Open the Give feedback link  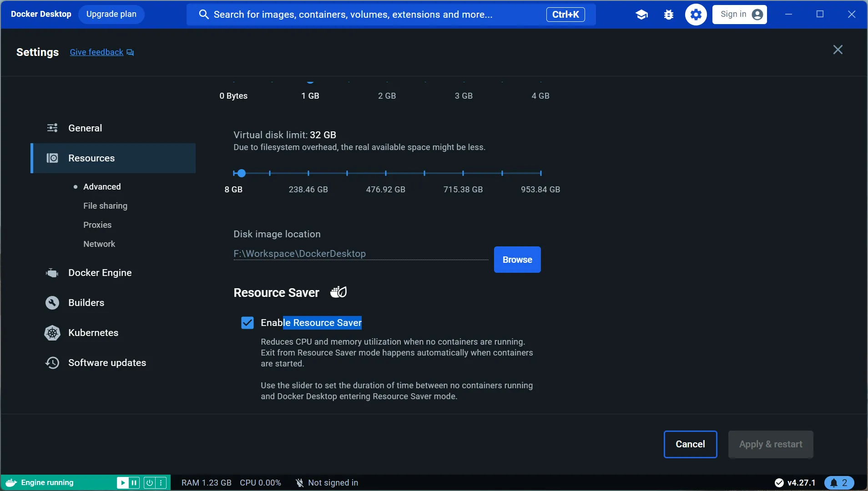[x=96, y=52]
